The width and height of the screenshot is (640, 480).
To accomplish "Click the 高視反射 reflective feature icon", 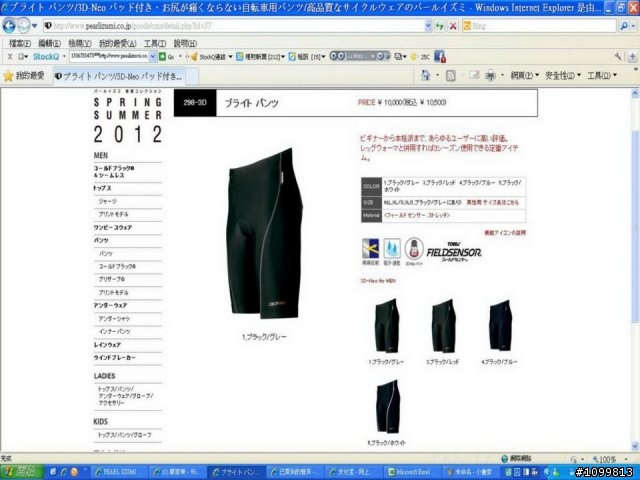I will tap(371, 248).
